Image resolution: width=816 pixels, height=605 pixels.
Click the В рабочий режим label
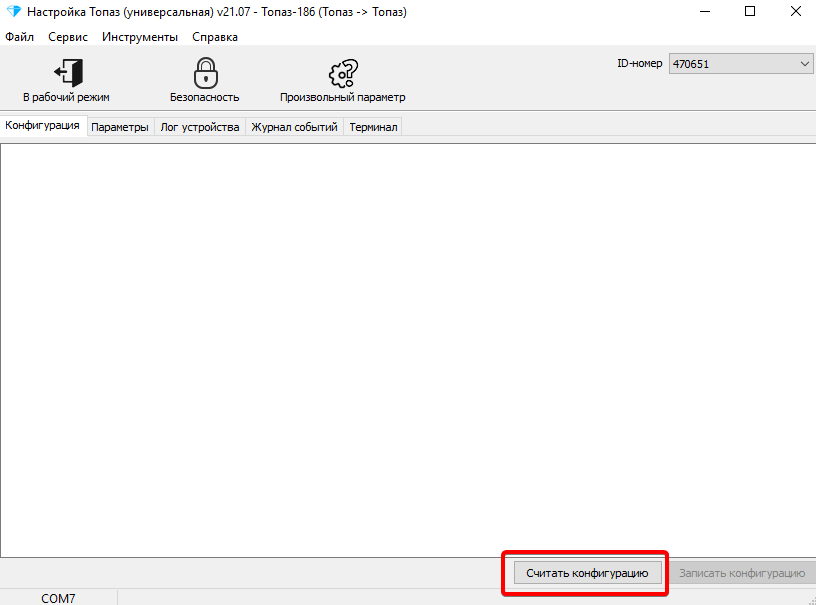point(66,97)
